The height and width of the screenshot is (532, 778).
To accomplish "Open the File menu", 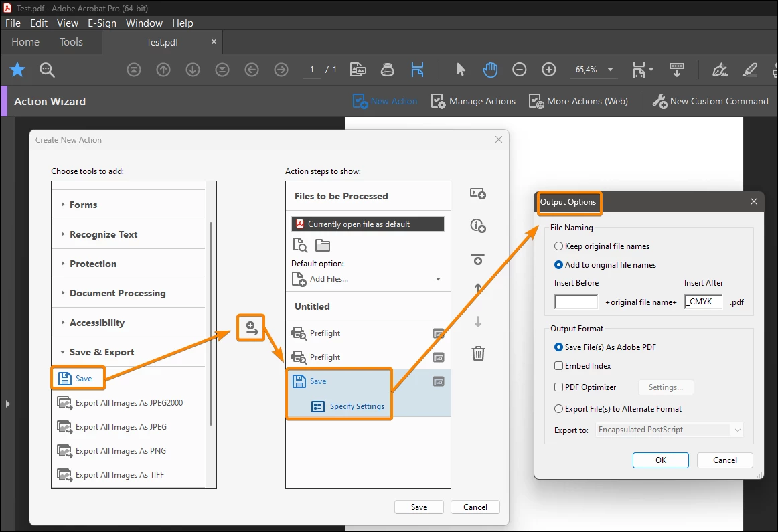I will tap(13, 23).
